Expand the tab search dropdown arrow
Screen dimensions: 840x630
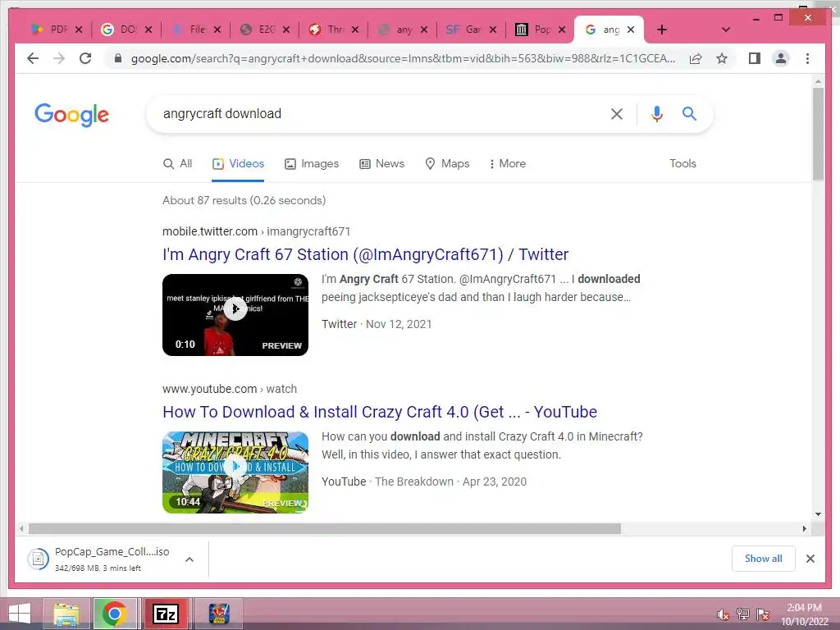(725, 30)
